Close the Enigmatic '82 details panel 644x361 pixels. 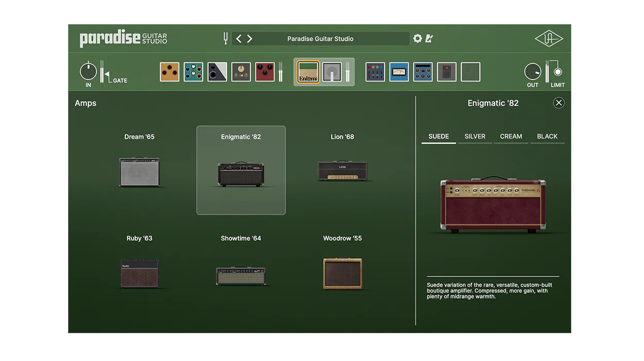click(x=558, y=103)
